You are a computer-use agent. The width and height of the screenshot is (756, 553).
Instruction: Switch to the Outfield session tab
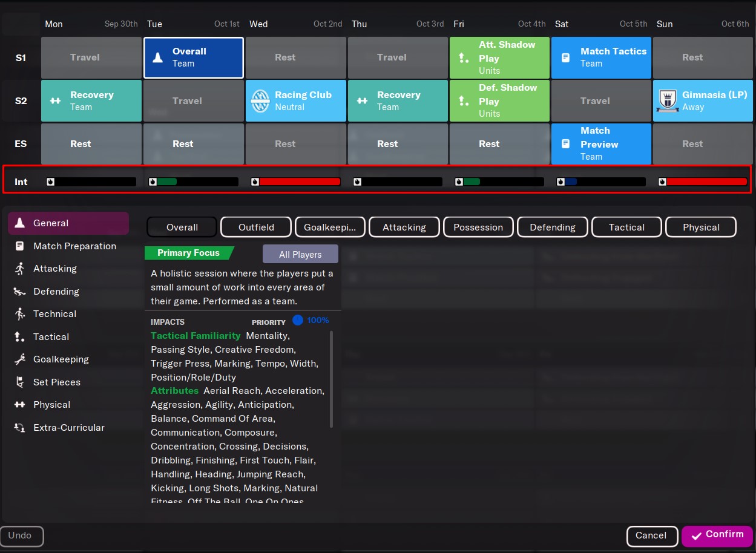tap(256, 227)
